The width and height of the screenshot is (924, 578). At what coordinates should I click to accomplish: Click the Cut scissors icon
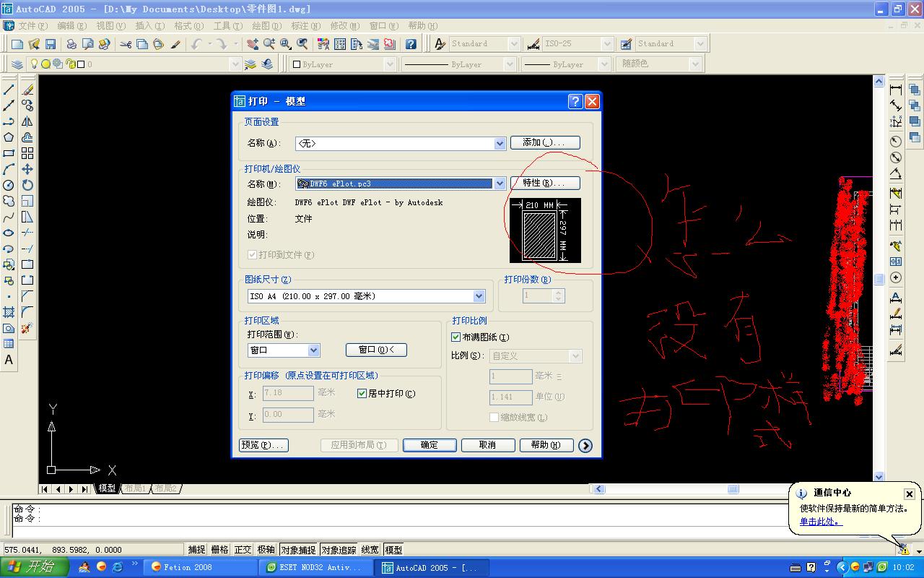[x=126, y=44]
